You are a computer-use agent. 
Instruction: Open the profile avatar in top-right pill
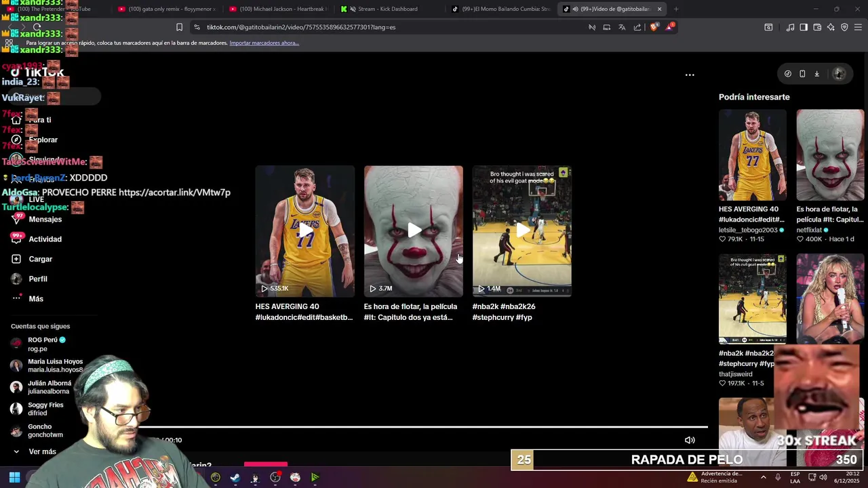coord(839,74)
